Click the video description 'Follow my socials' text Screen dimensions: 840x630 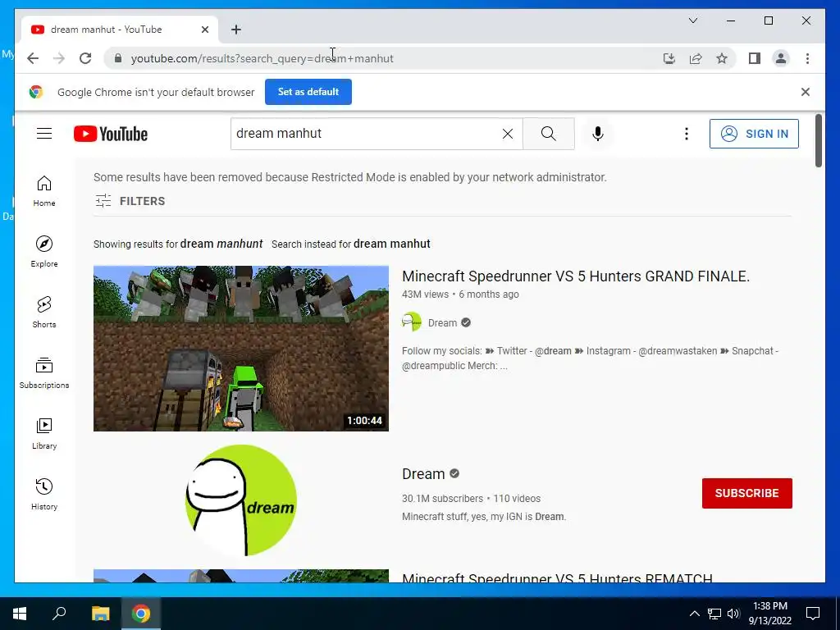[x=591, y=358]
